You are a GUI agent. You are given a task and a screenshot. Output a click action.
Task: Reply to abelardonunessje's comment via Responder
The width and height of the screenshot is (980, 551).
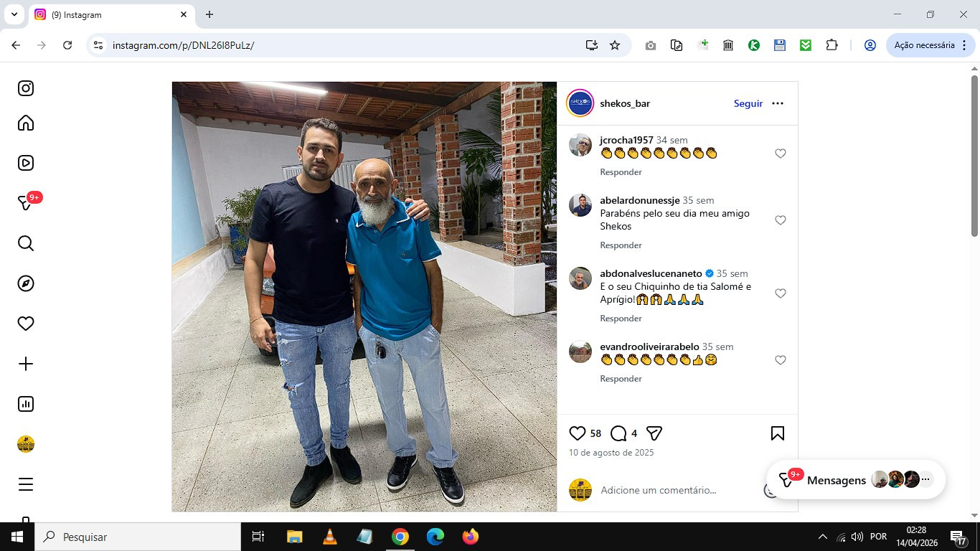[621, 245]
